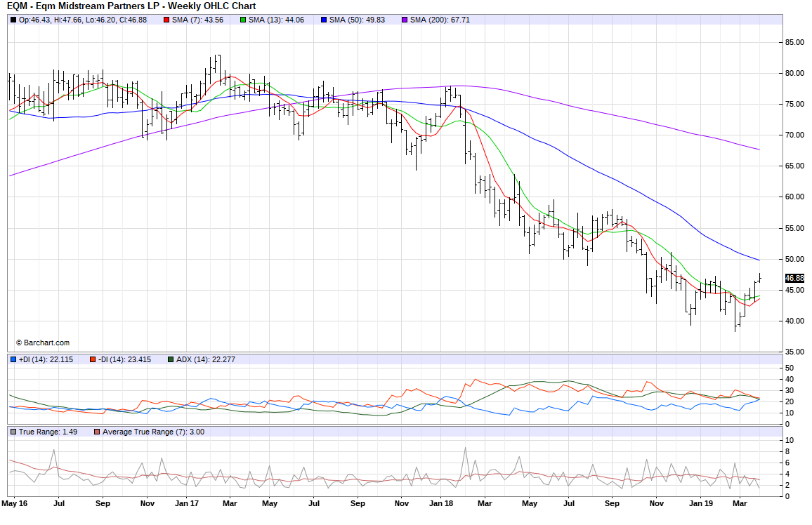Click the last Mar date axis label

(740, 503)
